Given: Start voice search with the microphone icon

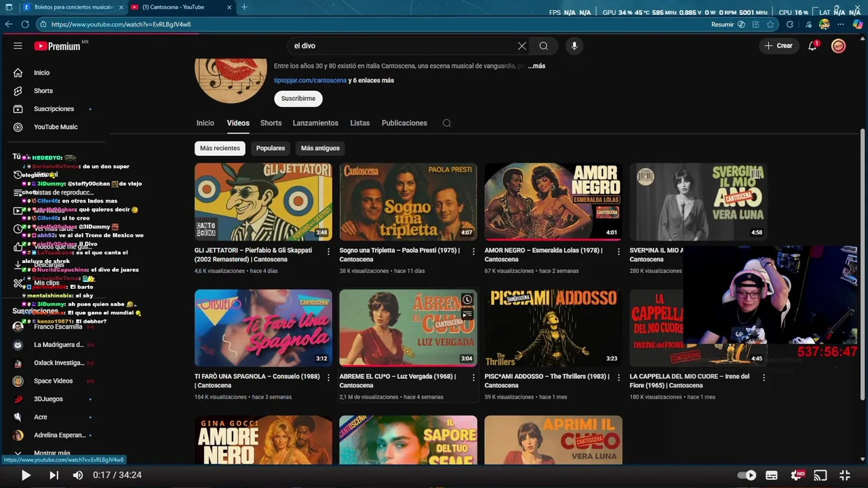Looking at the screenshot, I should (x=574, y=46).
